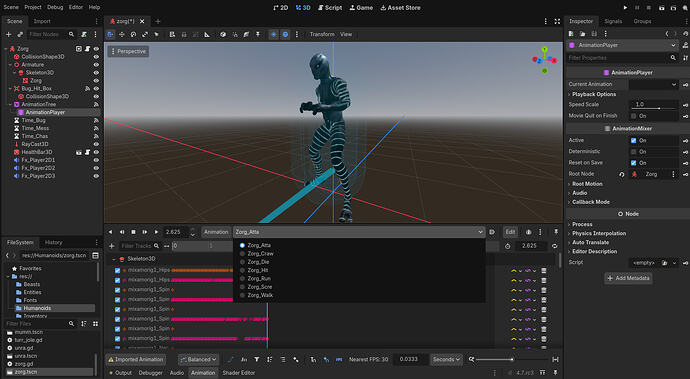
Task: Expand the Playback Options section
Action: pyautogui.click(x=594, y=94)
